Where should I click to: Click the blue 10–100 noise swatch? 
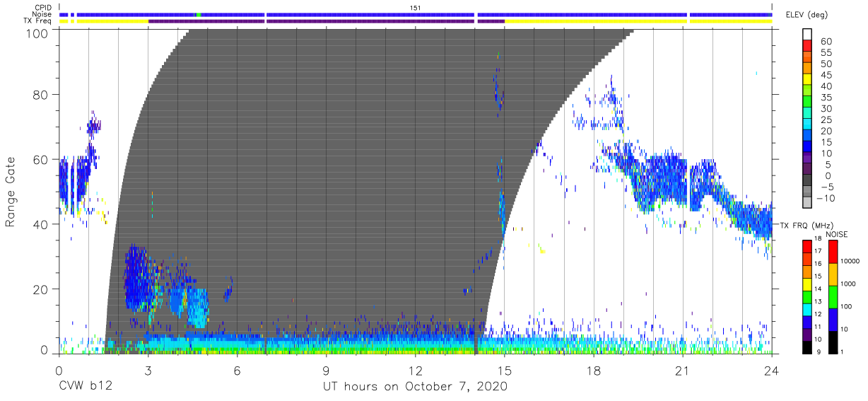point(833,319)
